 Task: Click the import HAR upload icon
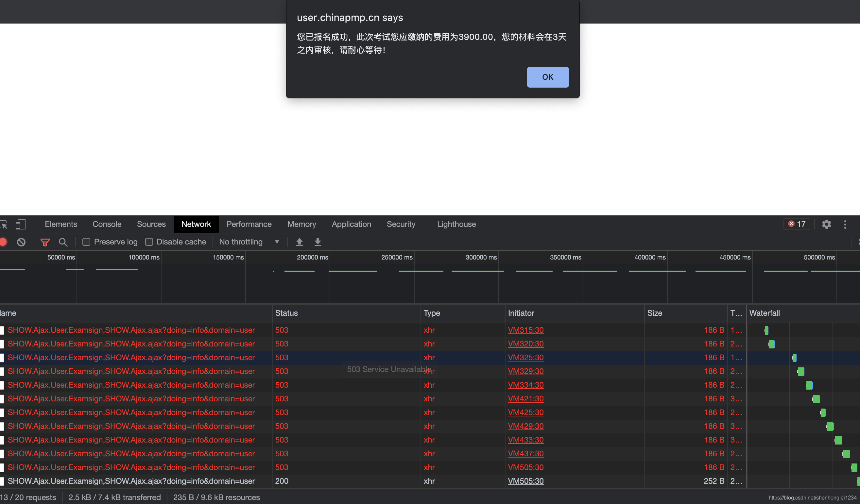(299, 242)
